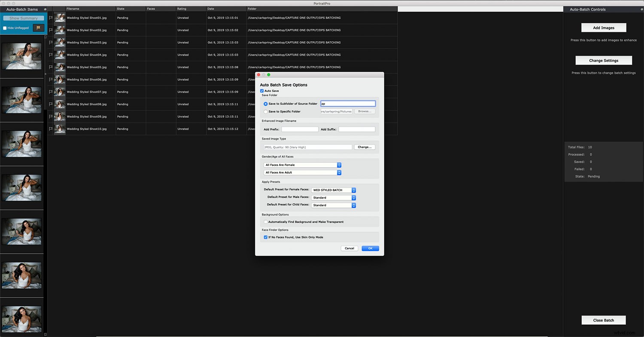Click the orange flag filter icon

[x=38, y=28]
